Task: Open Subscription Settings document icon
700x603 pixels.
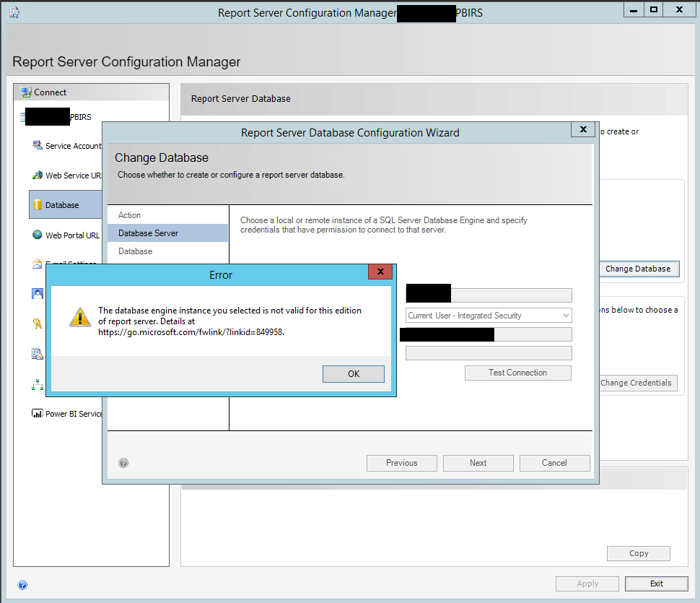Action: point(38,354)
